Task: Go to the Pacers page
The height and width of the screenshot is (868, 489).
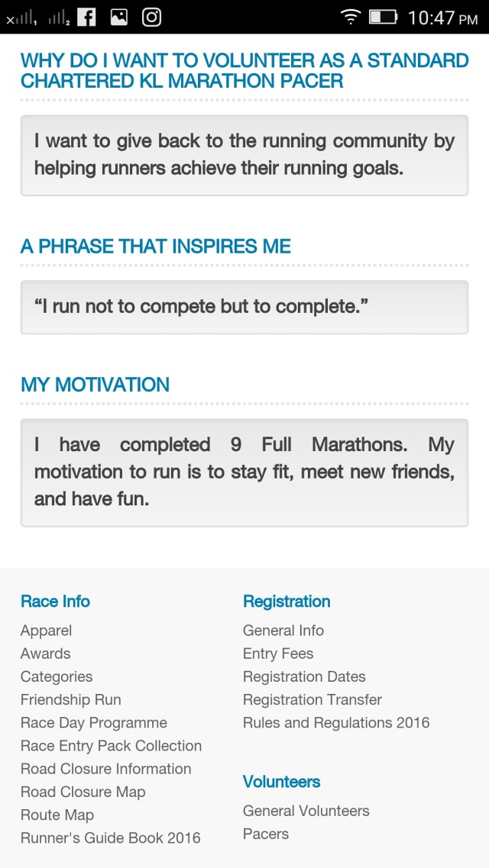Action: 266,834
